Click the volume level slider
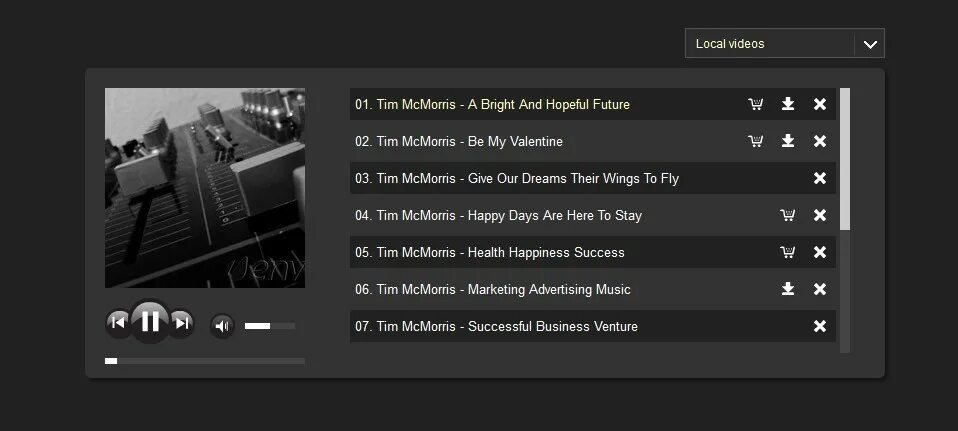 tap(269, 326)
